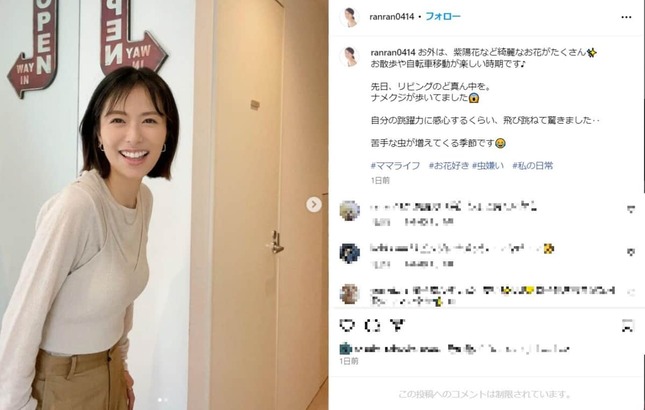Open ranran0414 username in the header
The width and height of the screenshot is (645, 410).
[392, 17]
